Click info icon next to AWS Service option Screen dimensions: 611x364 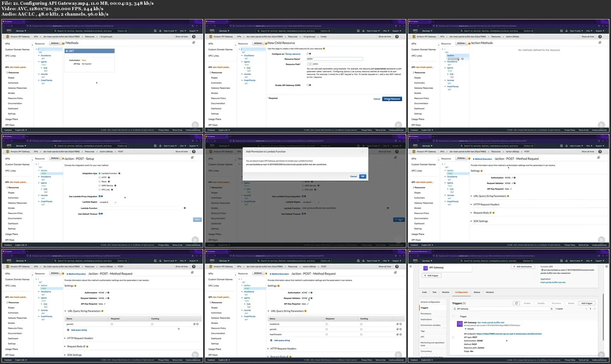click(115, 185)
